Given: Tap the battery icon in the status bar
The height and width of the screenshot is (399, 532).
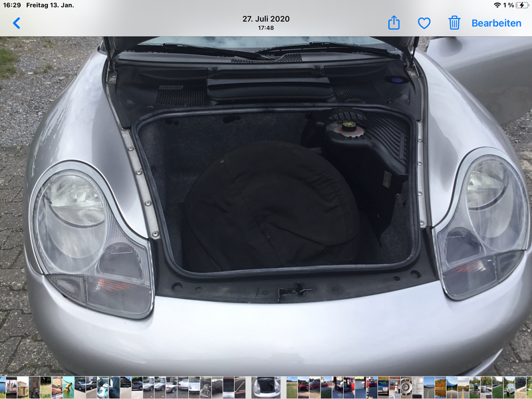Looking at the screenshot, I should point(523,5).
